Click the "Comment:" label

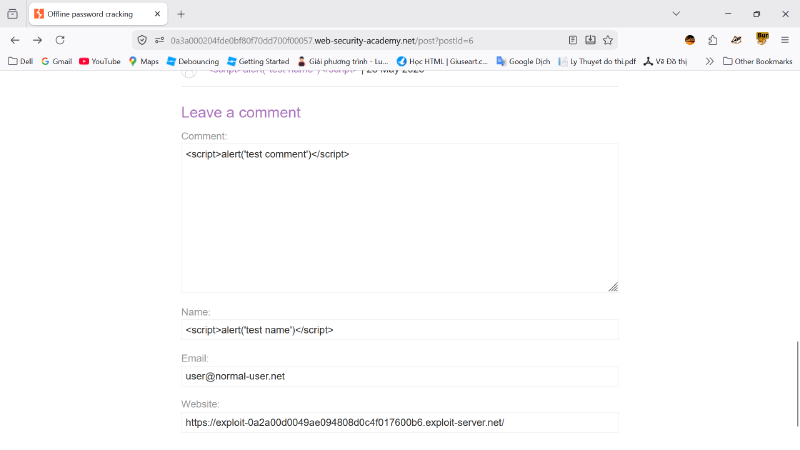tap(204, 136)
